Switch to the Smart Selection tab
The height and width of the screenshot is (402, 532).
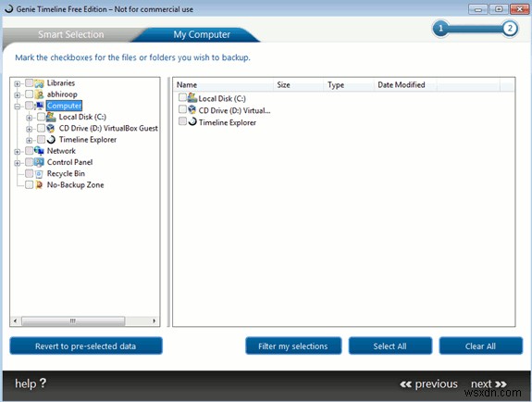pyautogui.click(x=71, y=34)
